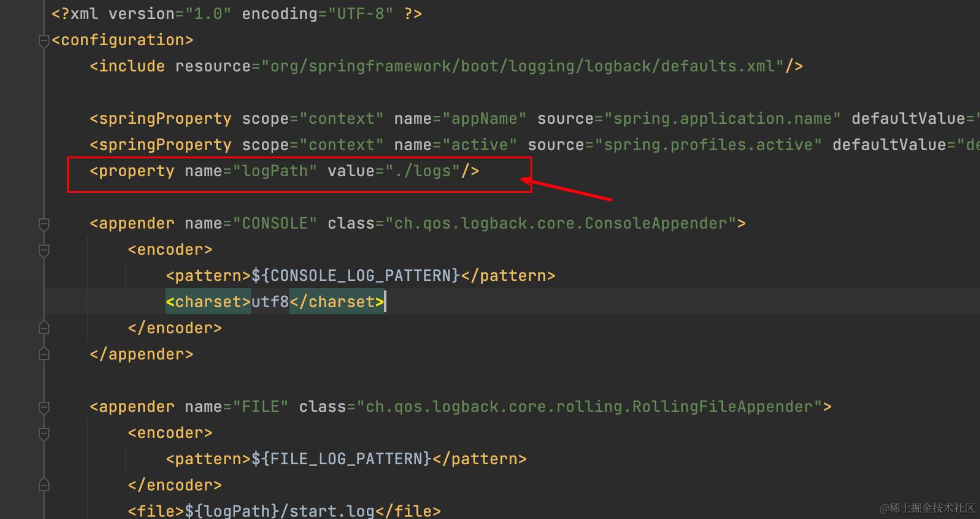Image resolution: width=980 pixels, height=519 pixels.
Task: Place cursor in the xml version declaration line
Action: (236, 14)
